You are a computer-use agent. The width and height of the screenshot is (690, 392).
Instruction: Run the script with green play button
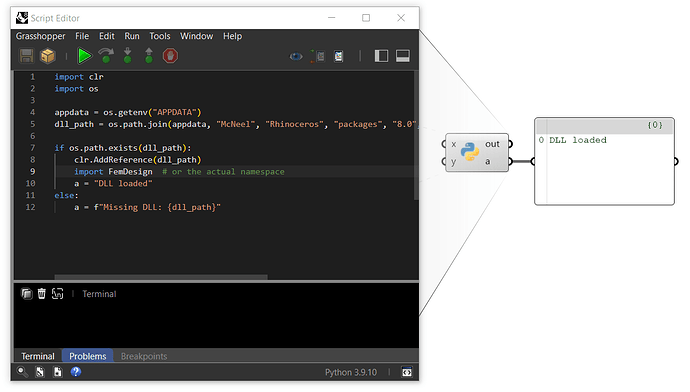pyautogui.click(x=84, y=56)
